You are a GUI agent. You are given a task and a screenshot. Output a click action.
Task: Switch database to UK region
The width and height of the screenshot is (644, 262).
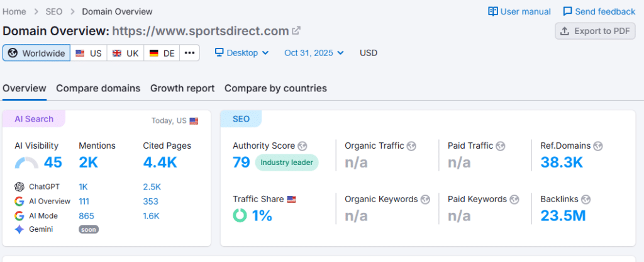coord(126,53)
